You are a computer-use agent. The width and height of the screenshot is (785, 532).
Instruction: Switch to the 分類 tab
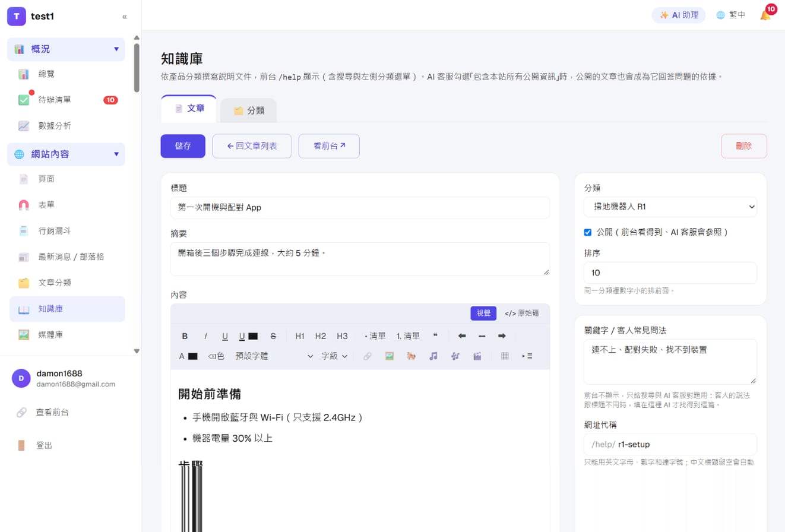click(248, 110)
